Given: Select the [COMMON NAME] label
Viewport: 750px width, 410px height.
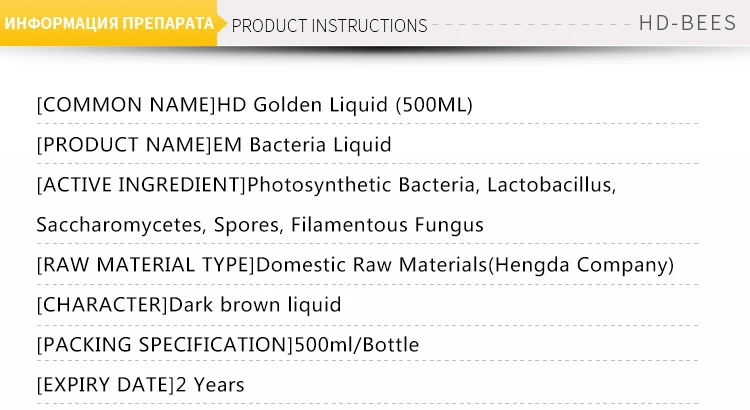Looking at the screenshot, I should pyautogui.click(x=126, y=105).
